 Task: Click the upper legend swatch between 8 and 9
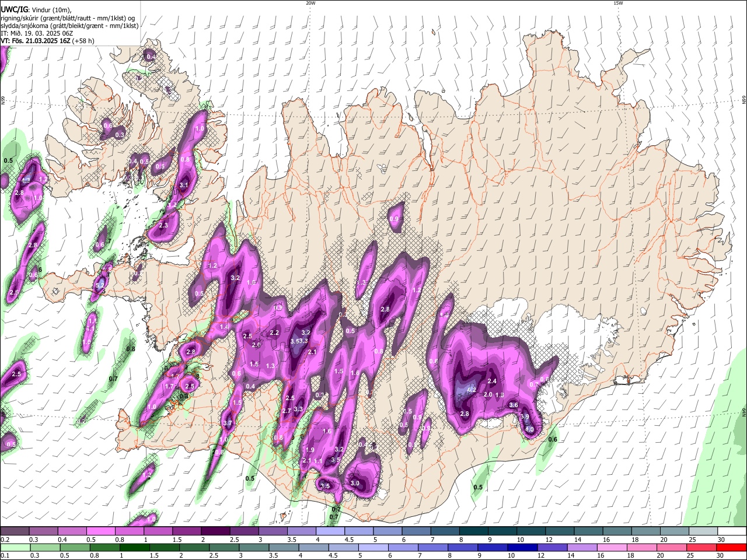point(473,531)
